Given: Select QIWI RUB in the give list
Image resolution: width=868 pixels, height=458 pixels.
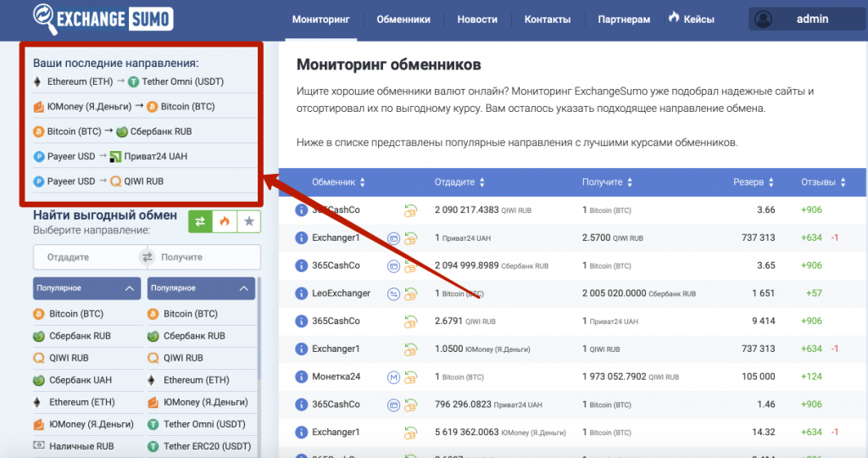Looking at the screenshot, I should 61,358.
